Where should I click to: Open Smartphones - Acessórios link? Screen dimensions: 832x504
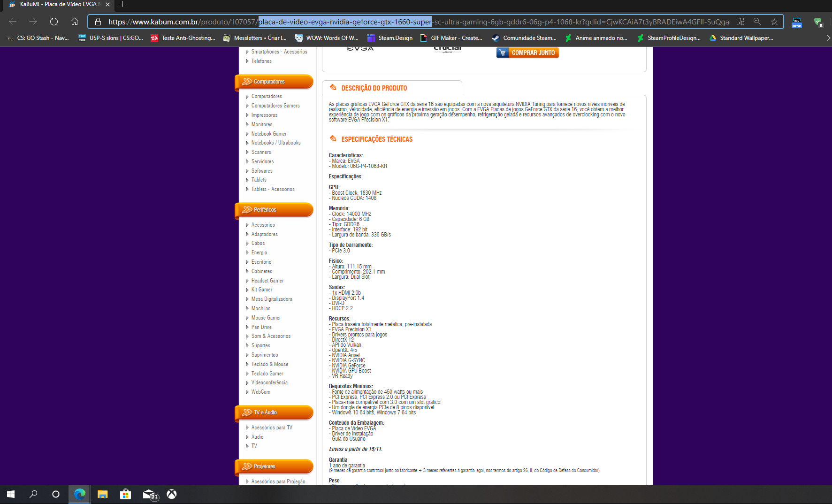[x=279, y=52]
